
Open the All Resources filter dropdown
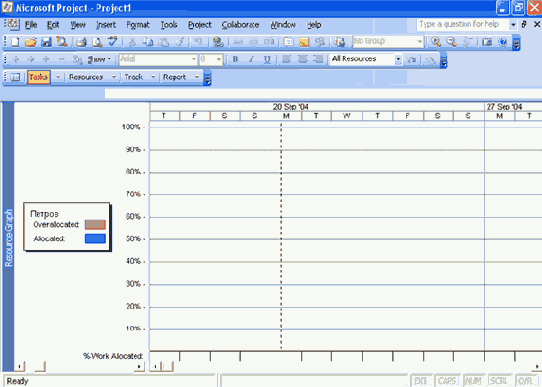[x=398, y=59]
